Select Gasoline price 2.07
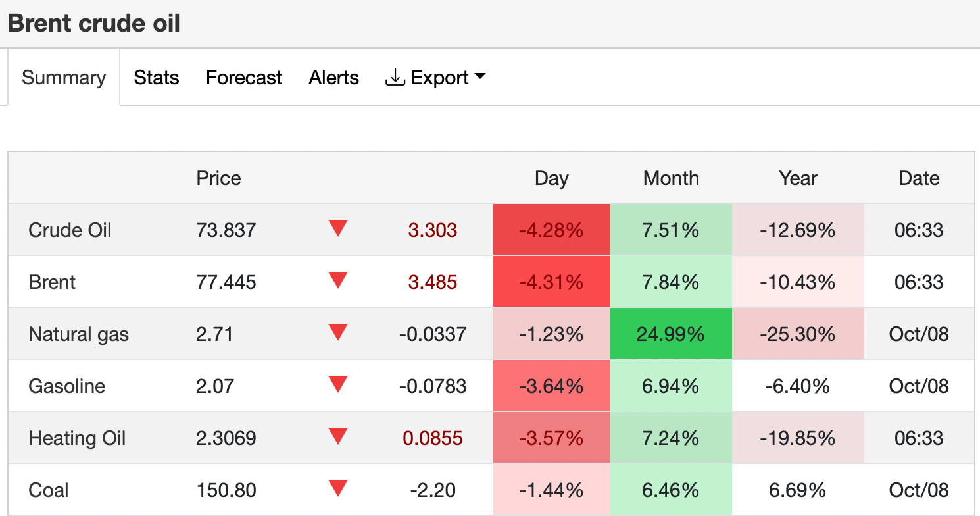 pyautogui.click(x=215, y=386)
